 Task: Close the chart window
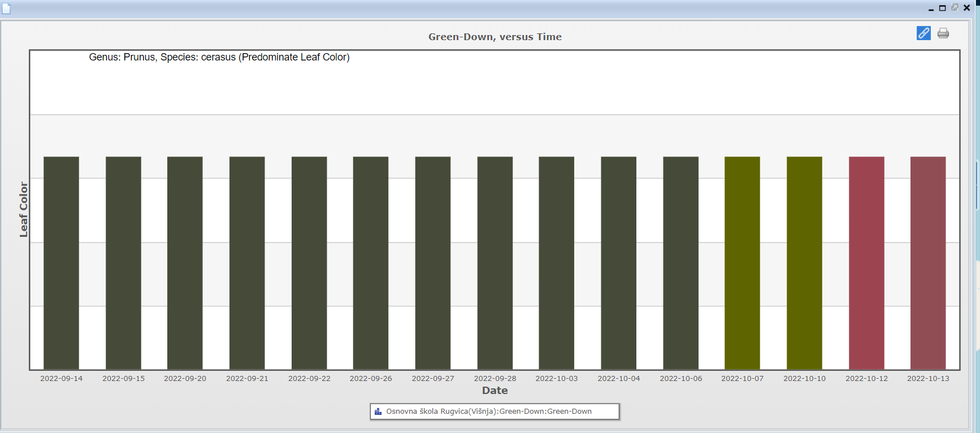click(x=966, y=8)
